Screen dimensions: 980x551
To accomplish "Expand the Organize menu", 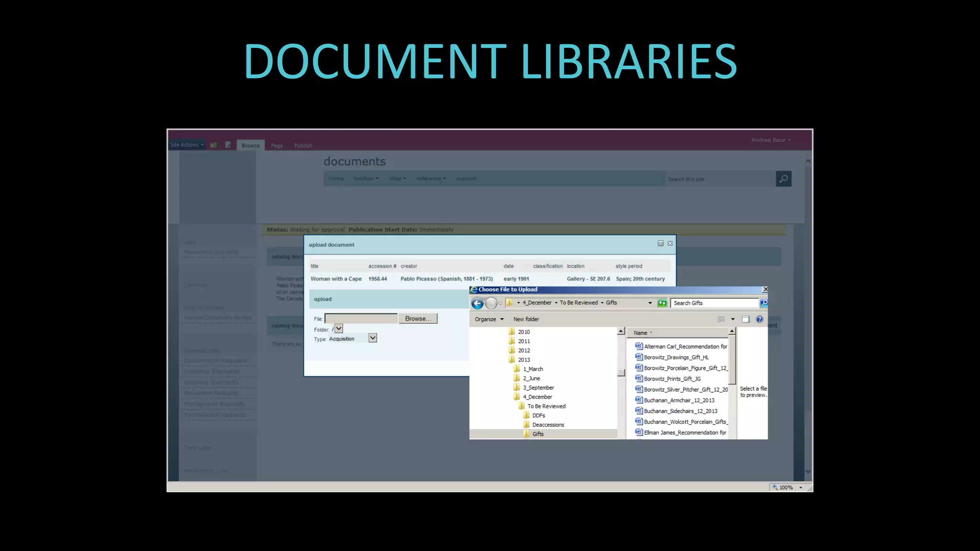I will pos(489,320).
